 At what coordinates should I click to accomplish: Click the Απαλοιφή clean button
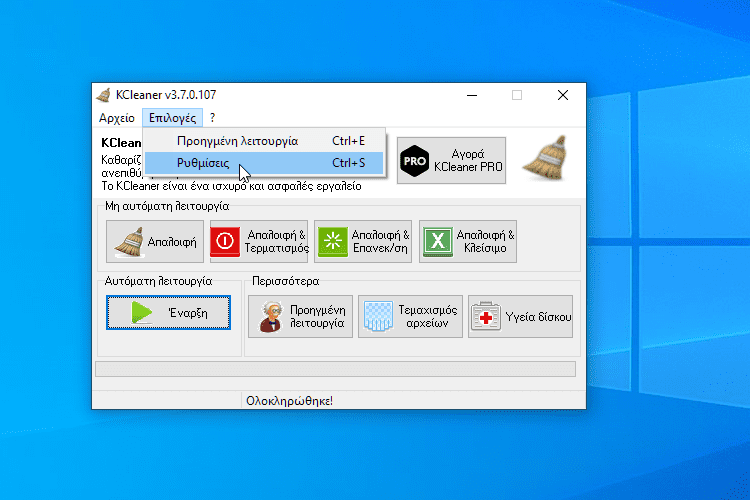click(154, 242)
